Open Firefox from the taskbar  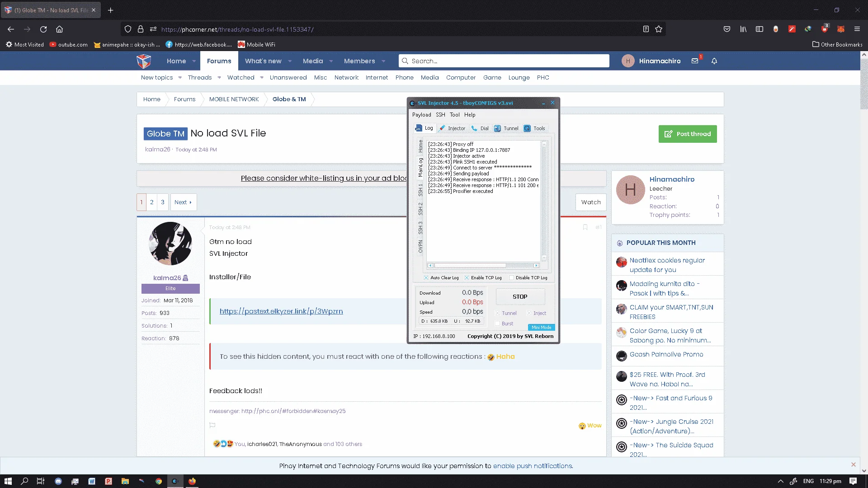[192, 481]
